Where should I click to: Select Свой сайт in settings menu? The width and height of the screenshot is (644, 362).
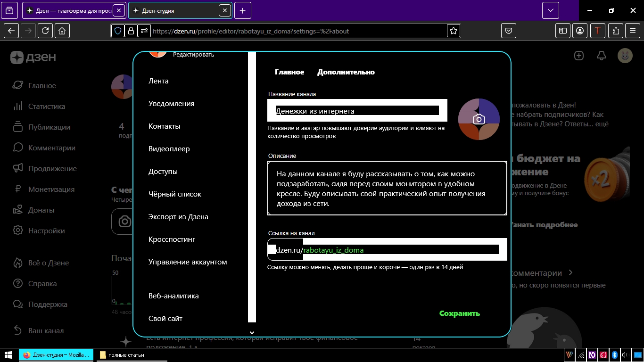coord(165,318)
